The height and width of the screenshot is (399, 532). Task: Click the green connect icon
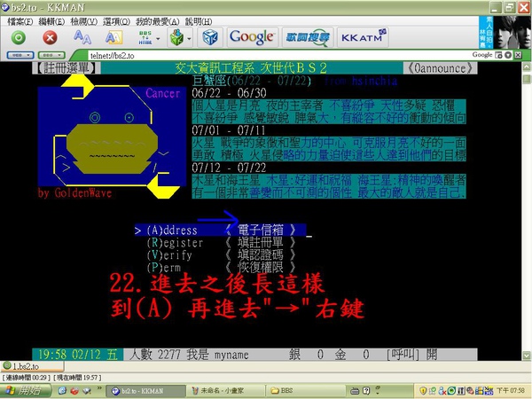(x=19, y=37)
